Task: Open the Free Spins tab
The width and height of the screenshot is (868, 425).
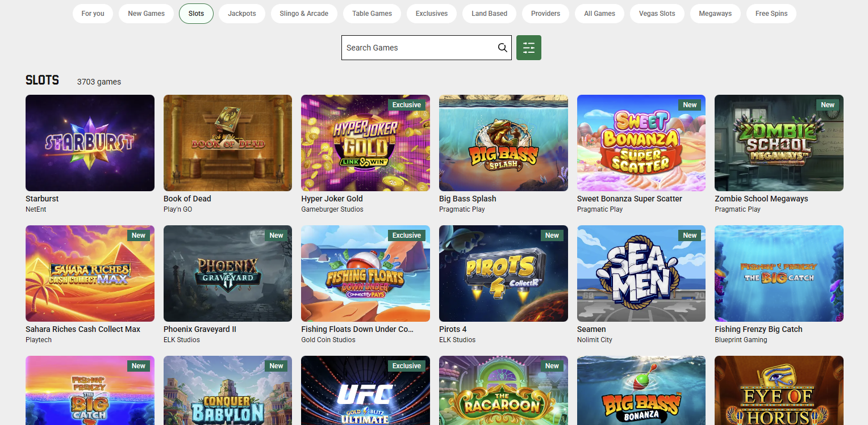Action: pos(771,14)
